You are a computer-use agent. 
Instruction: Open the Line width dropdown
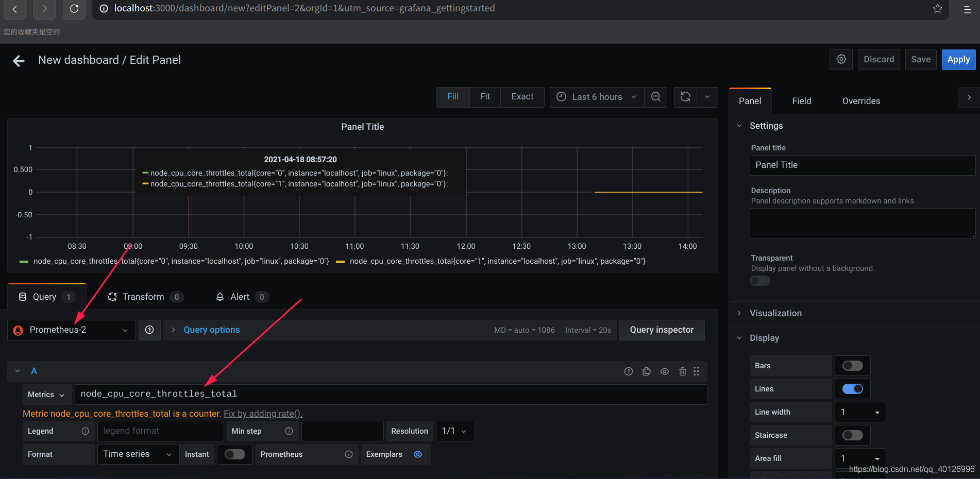tap(860, 412)
